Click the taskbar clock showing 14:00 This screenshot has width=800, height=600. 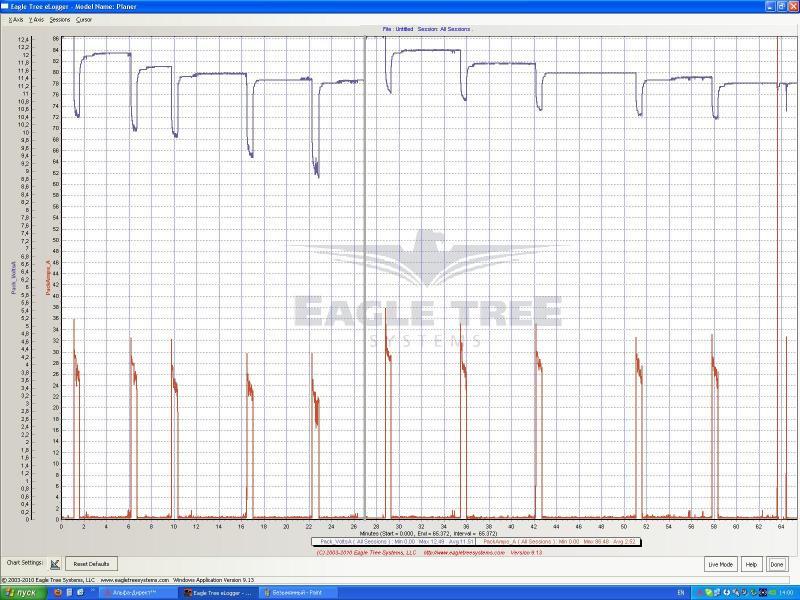(785, 593)
